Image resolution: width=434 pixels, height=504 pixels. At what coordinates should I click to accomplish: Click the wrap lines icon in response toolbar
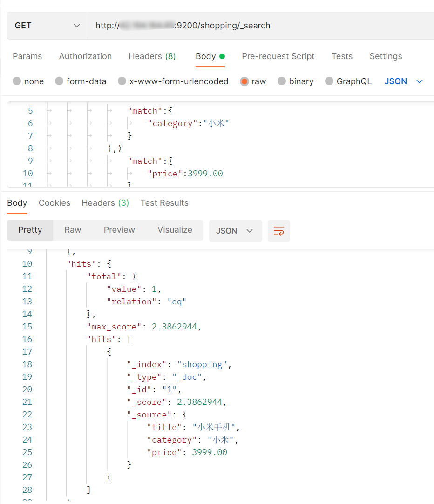[x=278, y=231]
